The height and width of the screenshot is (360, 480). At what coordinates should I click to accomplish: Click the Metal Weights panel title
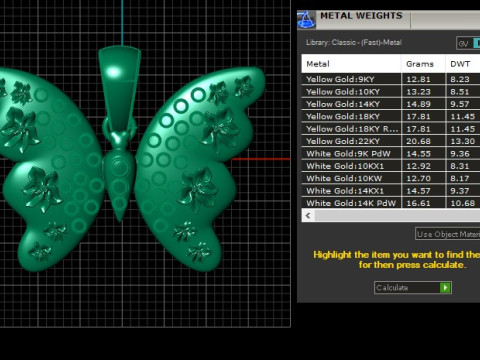(x=361, y=16)
